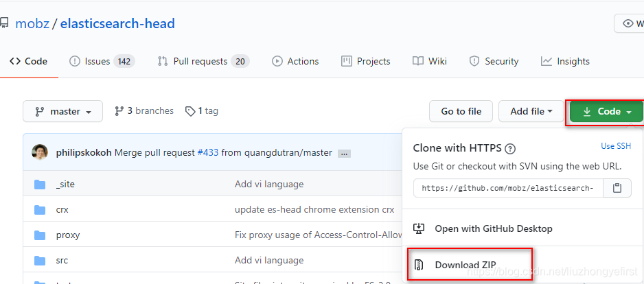This screenshot has height=284, width=644.
Task: Open pull request #433 link
Action: [208, 153]
